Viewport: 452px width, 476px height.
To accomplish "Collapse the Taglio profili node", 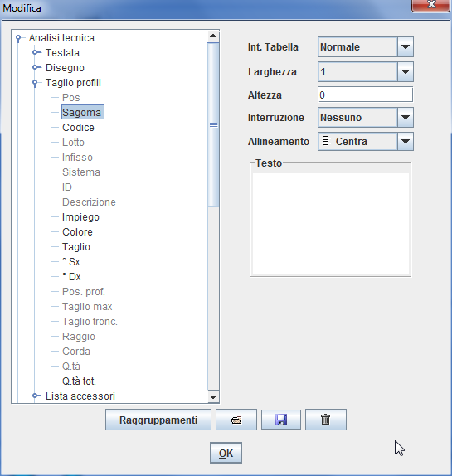I will [35, 83].
